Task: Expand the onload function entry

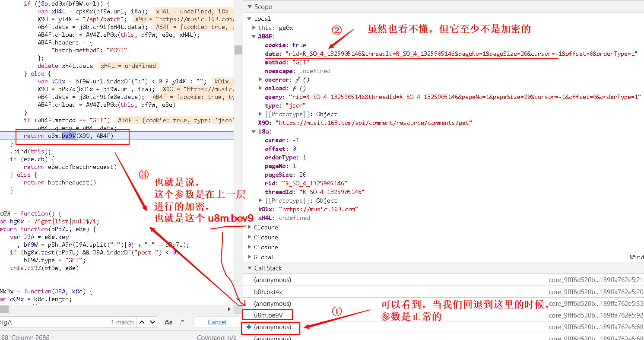Action: pos(260,88)
